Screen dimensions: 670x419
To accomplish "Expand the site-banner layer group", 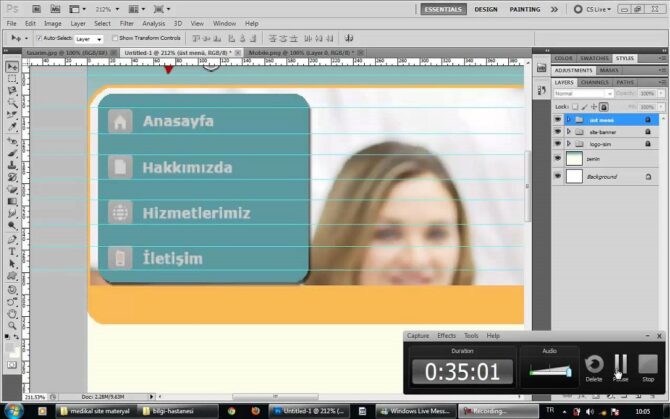I will [x=569, y=131].
